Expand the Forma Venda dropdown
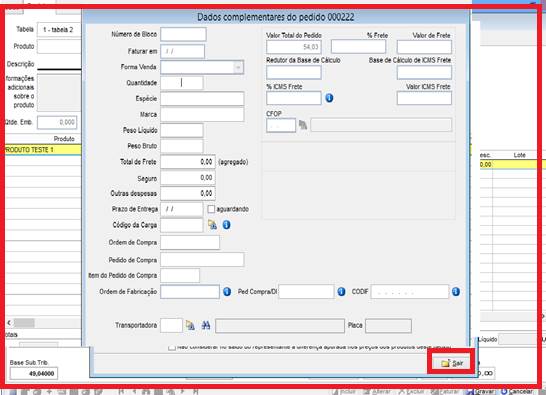This screenshot has height=395, width=546. click(238, 67)
